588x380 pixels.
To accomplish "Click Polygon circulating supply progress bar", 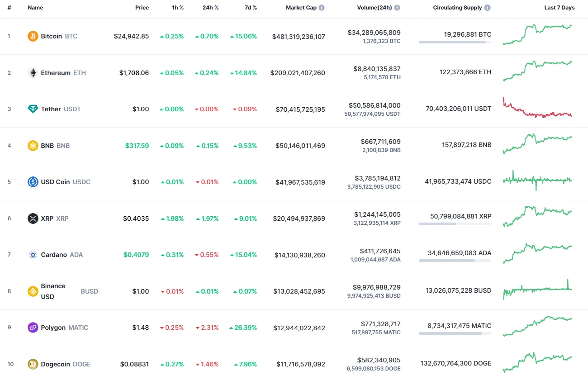I will 455,333.
